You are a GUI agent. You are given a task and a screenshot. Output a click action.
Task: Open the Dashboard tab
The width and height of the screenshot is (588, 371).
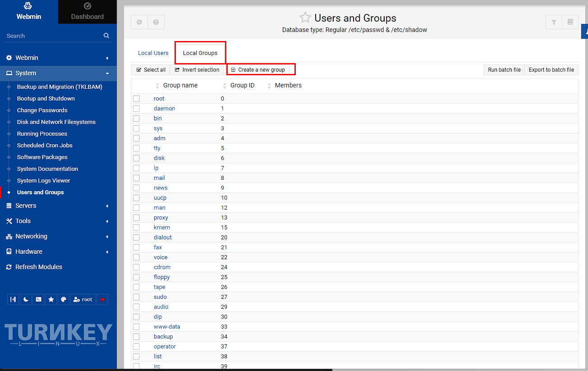pos(87,12)
